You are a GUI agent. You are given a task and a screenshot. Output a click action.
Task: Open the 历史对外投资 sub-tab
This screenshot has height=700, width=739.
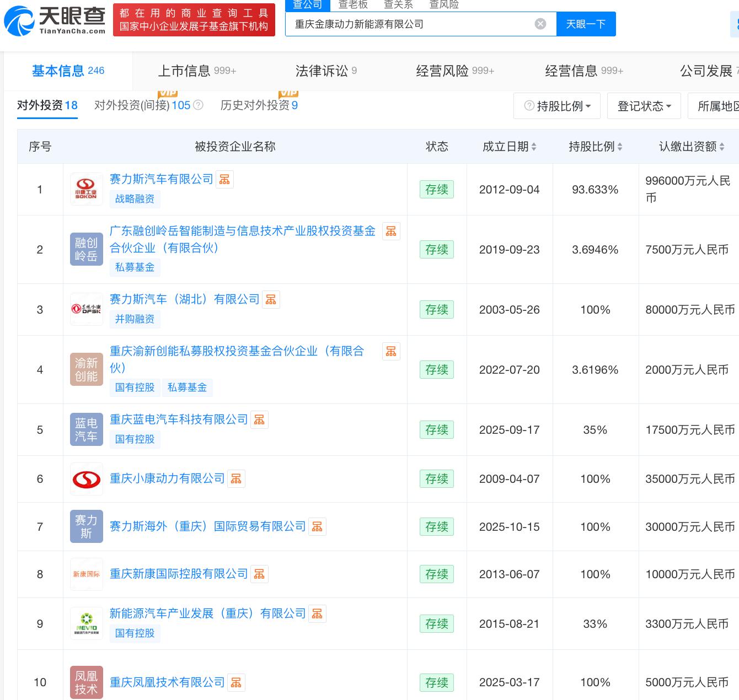[259, 105]
